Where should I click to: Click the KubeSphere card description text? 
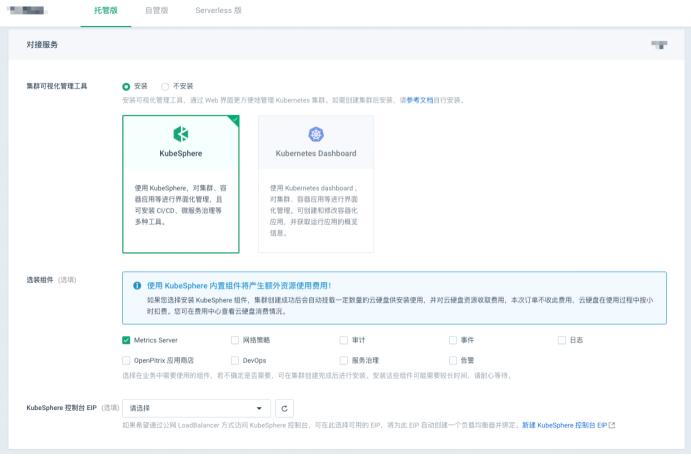(x=181, y=205)
